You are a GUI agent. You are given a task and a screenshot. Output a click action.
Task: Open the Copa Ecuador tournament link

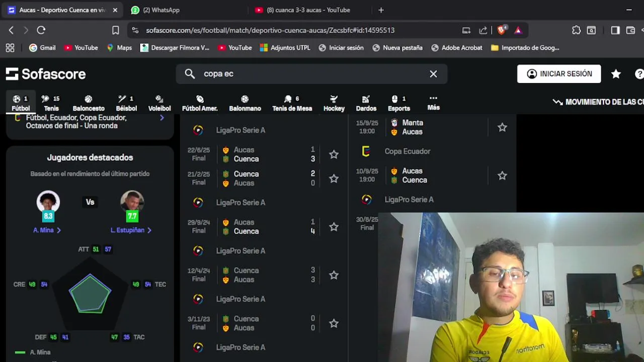pos(408,151)
